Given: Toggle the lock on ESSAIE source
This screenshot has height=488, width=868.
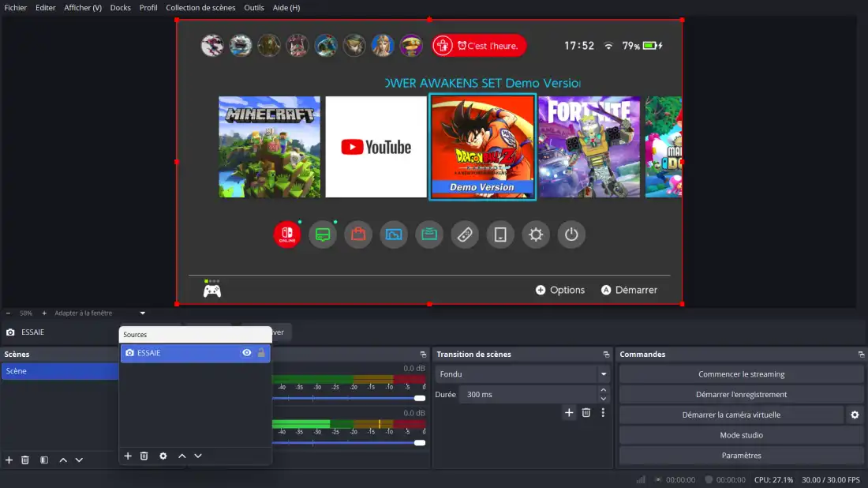Looking at the screenshot, I should (x=261, y=353).
